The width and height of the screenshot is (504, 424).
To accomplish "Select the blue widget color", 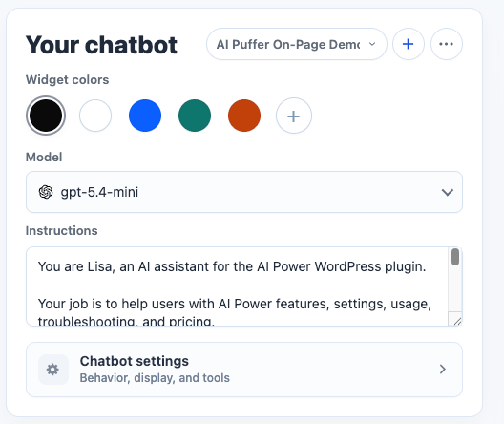I will (145, 116).
